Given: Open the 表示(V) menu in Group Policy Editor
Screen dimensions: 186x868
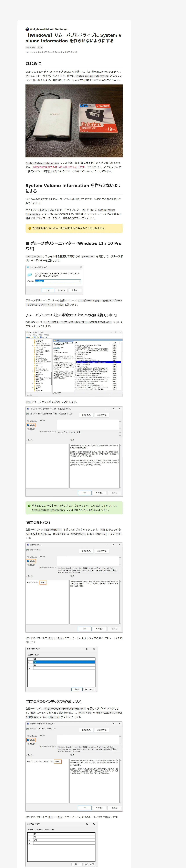Looking at the screenshot, I should pyautogui.click(x=41, y=335).
